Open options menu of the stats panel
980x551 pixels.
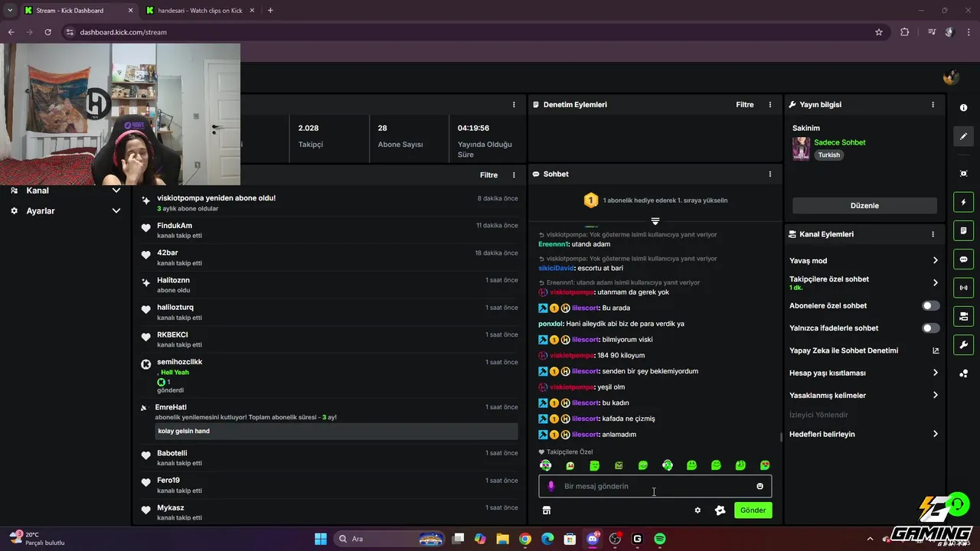[514, 105]
